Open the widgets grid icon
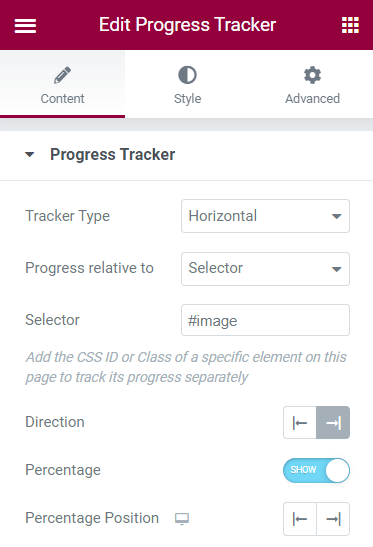Viewport: 373px width, 547px height. pyautogui.click(x=350, y=25)
